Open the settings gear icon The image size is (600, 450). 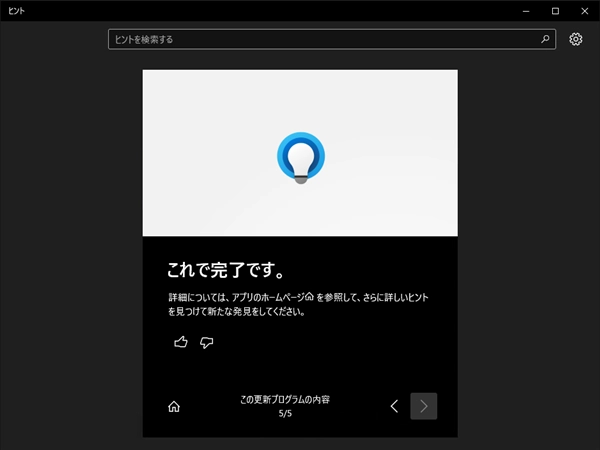576,39
